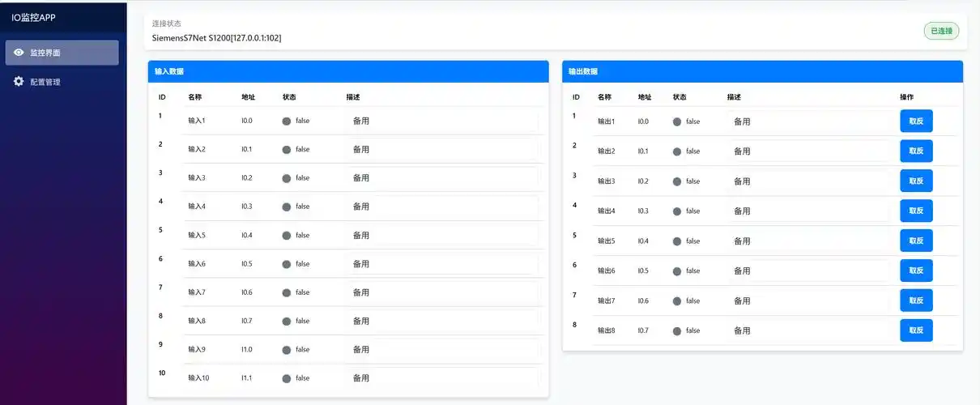Click the 连接状态 label
The width and height of the screenshot is (980, 405).
coord(167,23)
